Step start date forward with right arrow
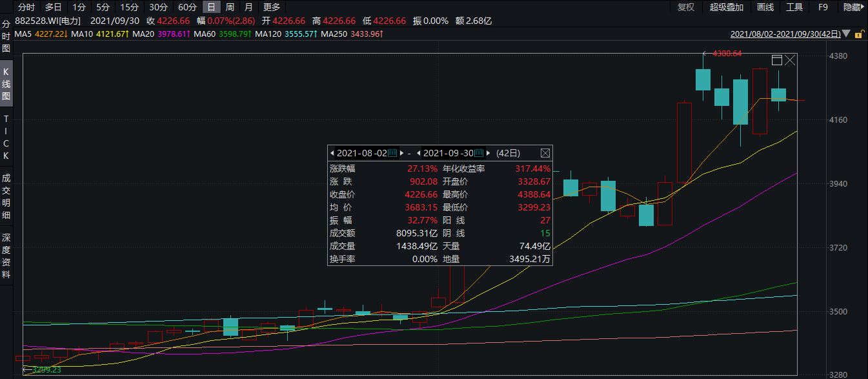Screen dimensions: 868x379 pos(401,153)
